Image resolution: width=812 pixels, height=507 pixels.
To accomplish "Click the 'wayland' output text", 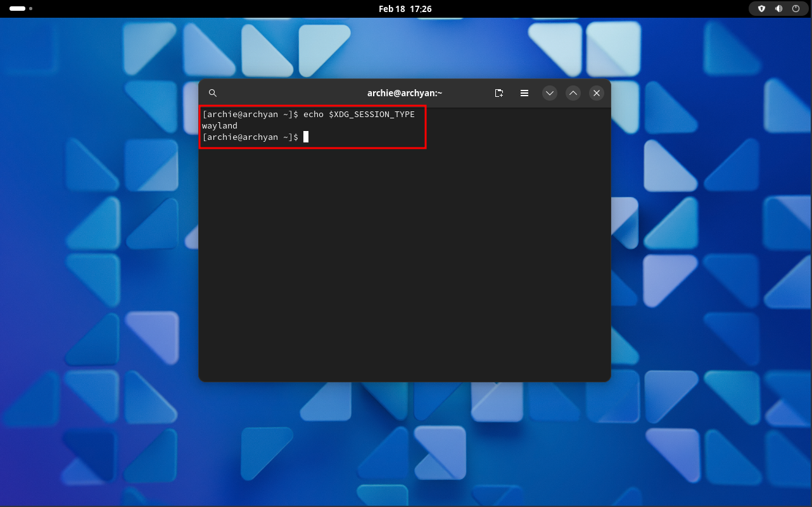I will tap(220, 125).
